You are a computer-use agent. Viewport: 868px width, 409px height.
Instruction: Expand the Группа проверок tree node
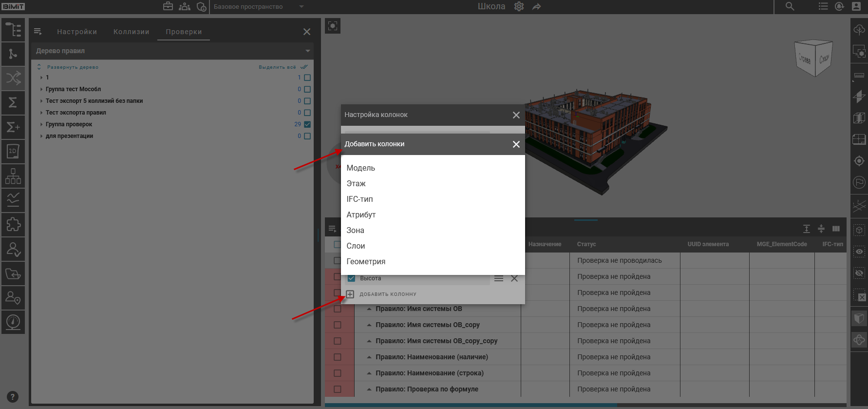41,124
